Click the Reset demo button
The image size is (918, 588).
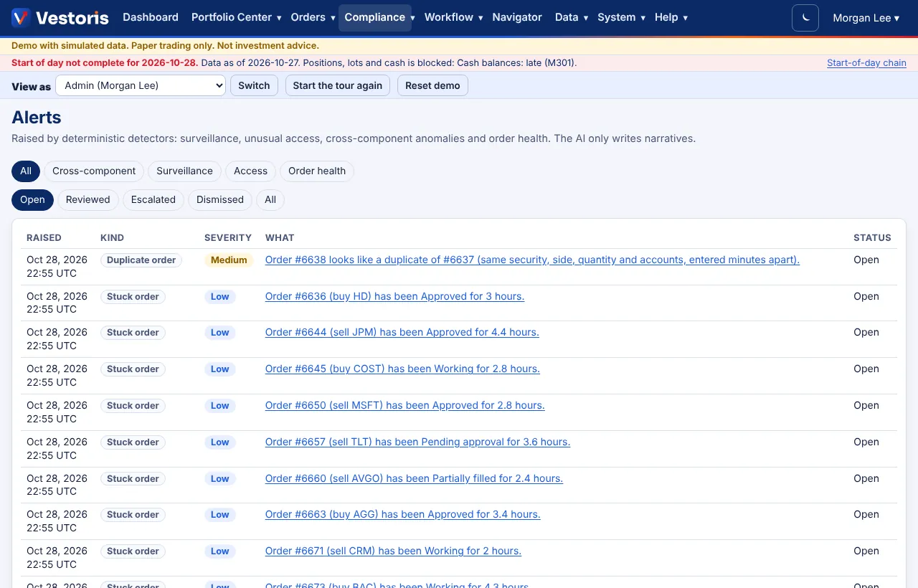pyautogui.click(x=432, y=85)
